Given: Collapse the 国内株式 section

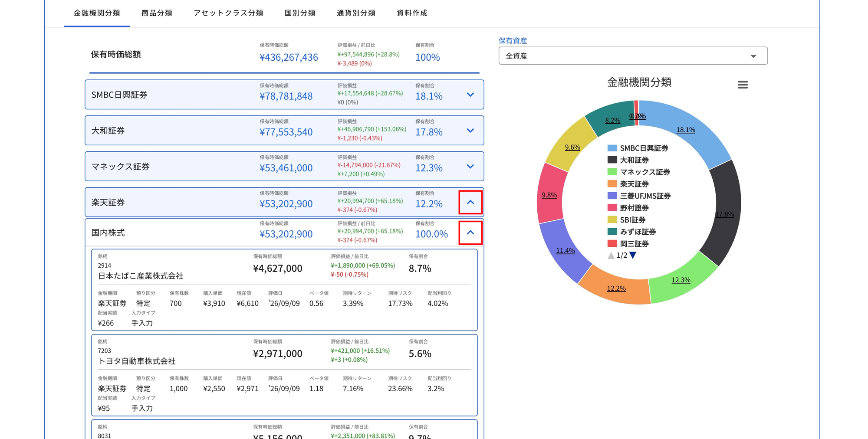Looking at the screenshot, I should (470, 233).
